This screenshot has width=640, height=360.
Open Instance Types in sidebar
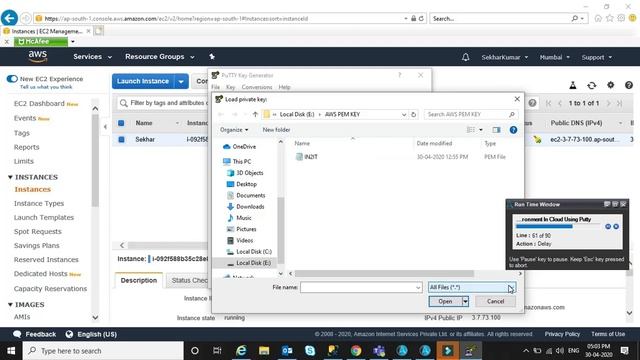tap(39, 203)
